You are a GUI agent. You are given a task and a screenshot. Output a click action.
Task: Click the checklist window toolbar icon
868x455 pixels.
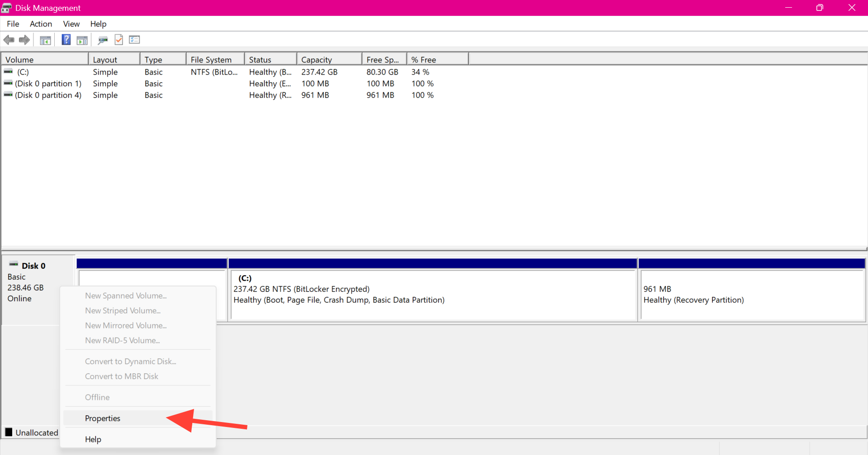point(134,40)
